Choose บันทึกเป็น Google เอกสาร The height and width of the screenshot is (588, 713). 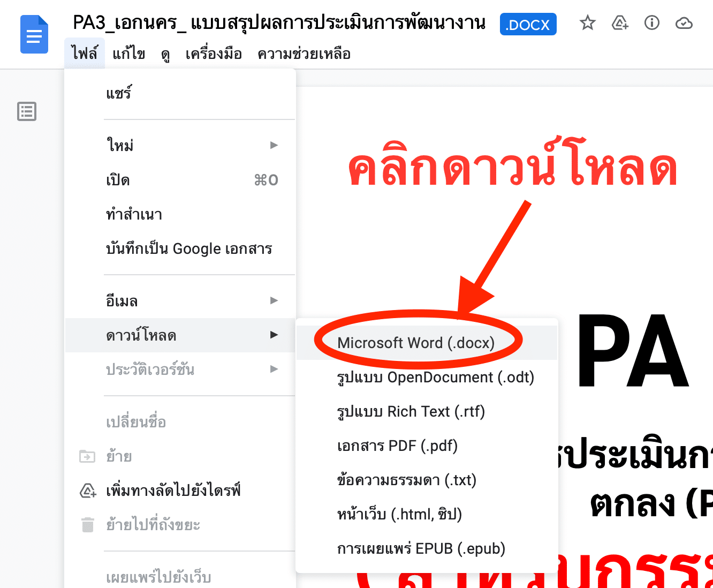click(189, 248)
